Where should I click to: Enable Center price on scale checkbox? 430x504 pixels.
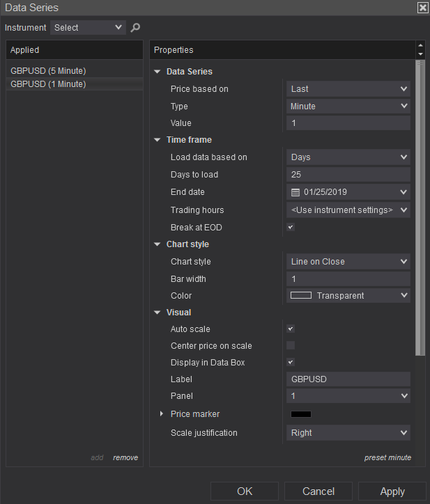pos(291,345)
